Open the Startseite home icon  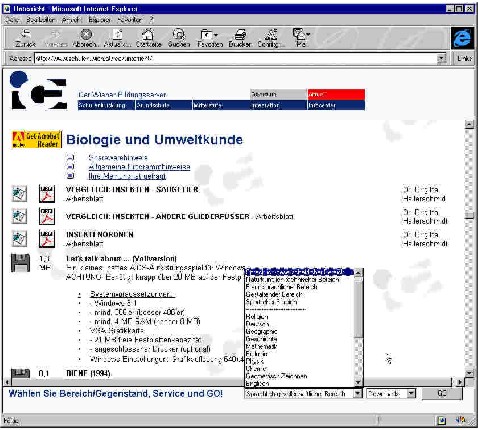[x=148, y=38]
